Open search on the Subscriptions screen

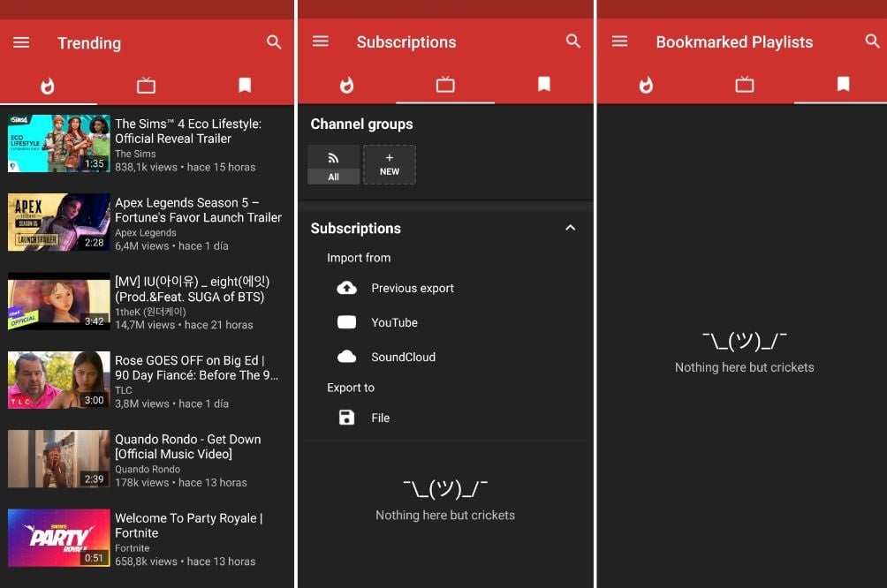pos(573,41)
